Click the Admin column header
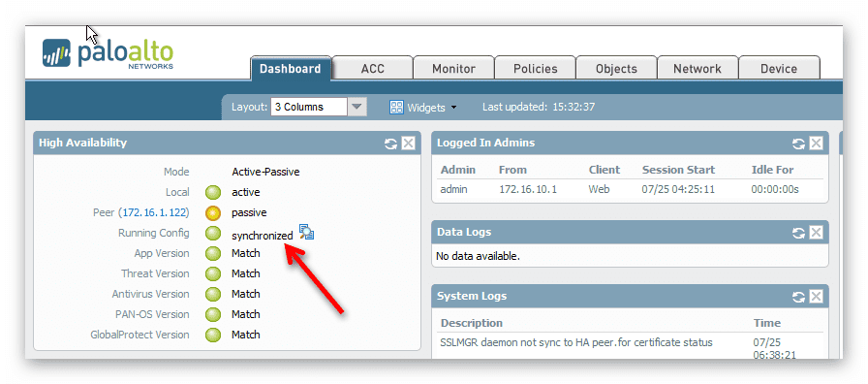 click(458, 170)
